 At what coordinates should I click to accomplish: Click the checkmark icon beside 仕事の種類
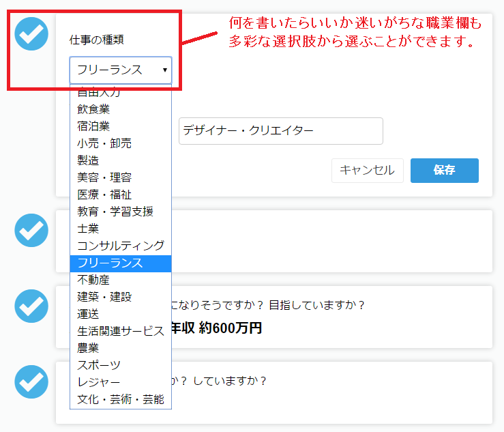tap(31, 34)
